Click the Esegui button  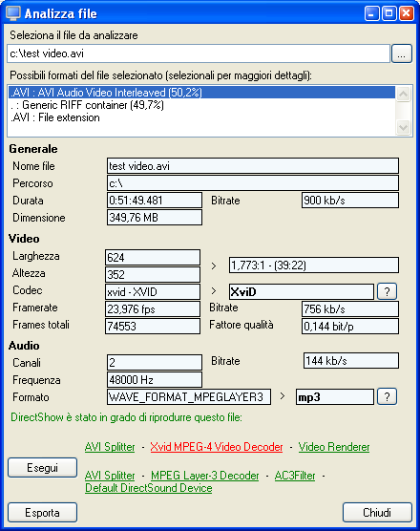(x=42, y=468)
